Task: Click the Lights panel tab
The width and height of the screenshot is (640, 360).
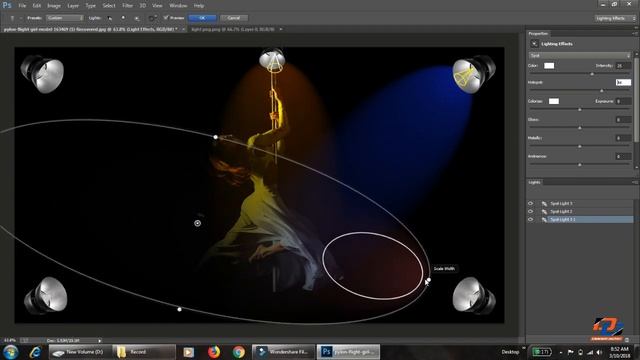Action: [x=534, y=182]
